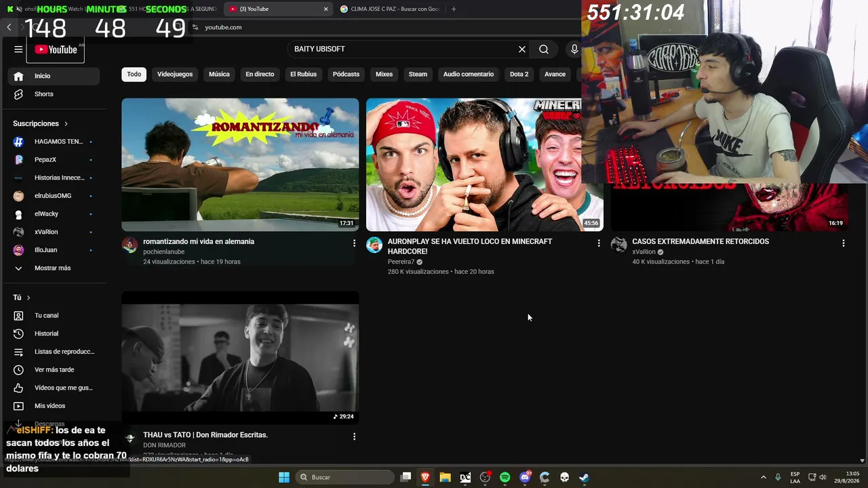Expand subscriptions with Mostrar más
The width and height of the screenshot is (868, 488).
(x=54, y=268)
